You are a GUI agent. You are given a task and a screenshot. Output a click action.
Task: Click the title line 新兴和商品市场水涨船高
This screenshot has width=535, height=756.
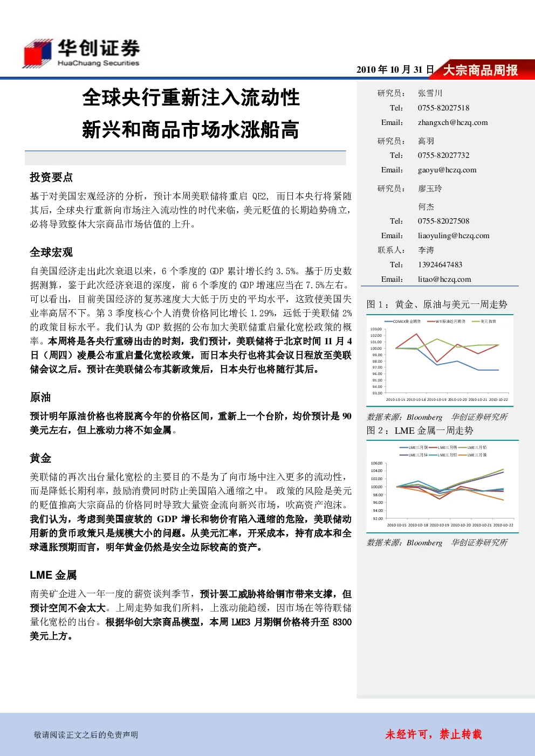tap(190, 130)
